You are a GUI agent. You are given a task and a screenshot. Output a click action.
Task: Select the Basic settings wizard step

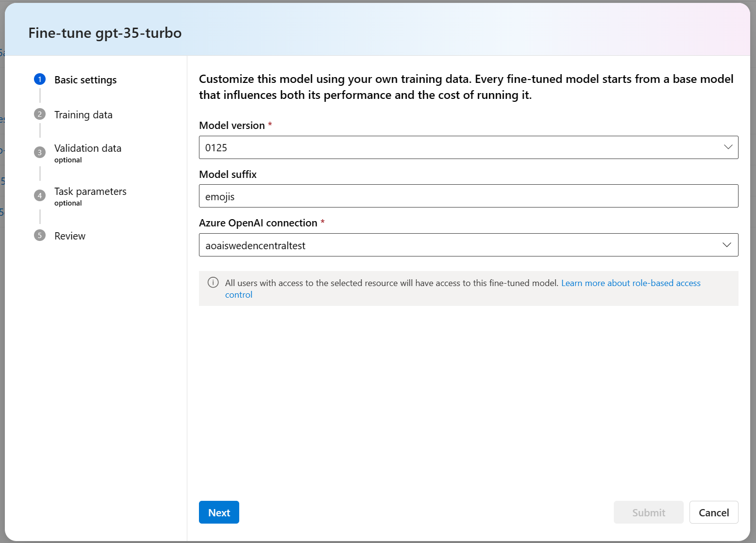pos(85,80)
